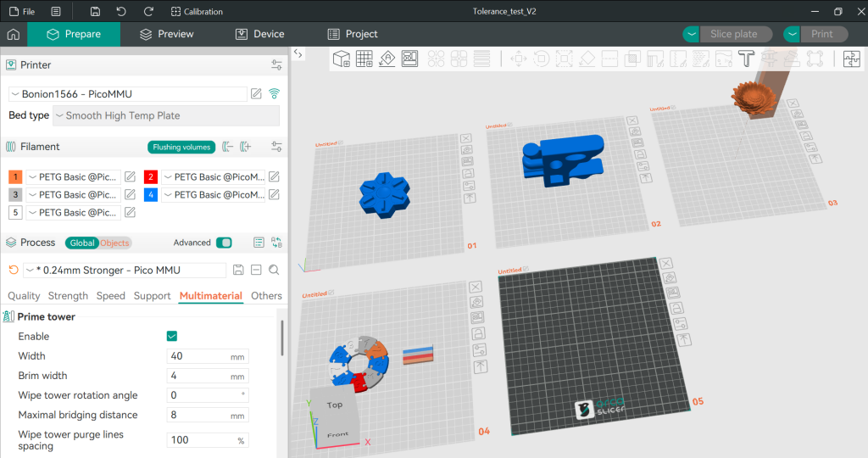This screenshot has height=458, width=868.
Task: Click the printer Wi-Fi connection icon
Action: tap(274, 93)
